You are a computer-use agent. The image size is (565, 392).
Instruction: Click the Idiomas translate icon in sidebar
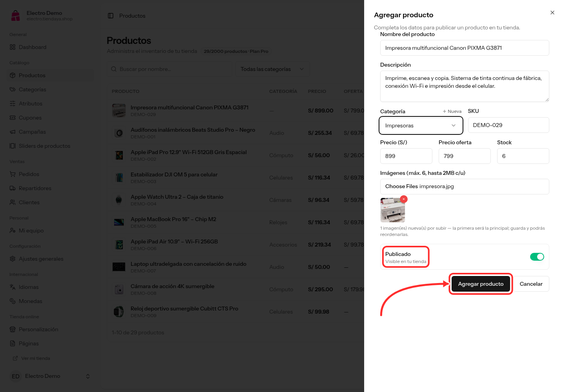(x=13, y=287)
